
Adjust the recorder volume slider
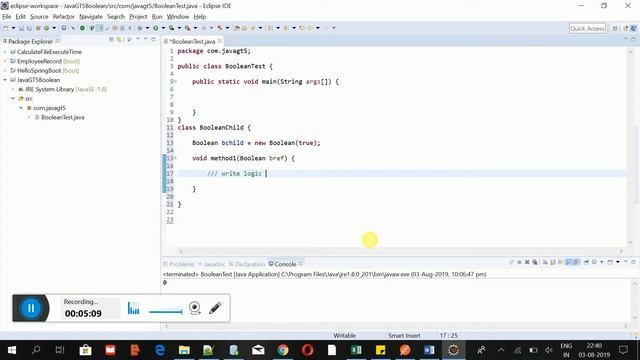166,312
